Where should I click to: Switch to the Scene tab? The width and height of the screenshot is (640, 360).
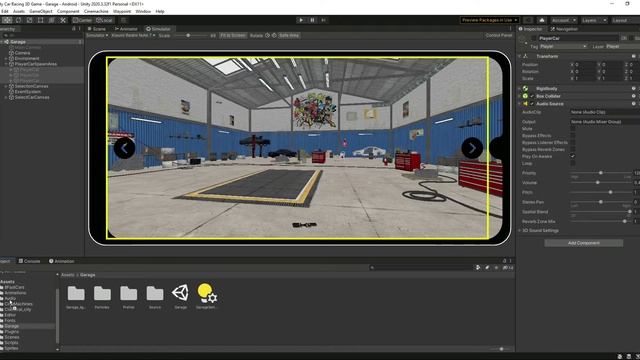pyautogui.click(x=97, y=29)
